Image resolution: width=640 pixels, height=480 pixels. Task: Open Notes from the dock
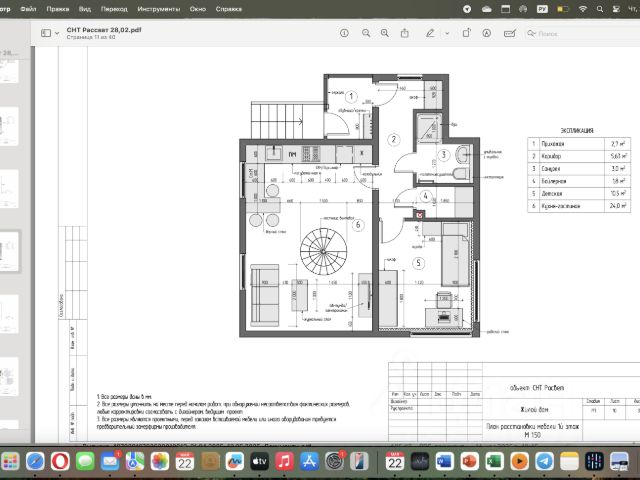click(x=569, y=462)
